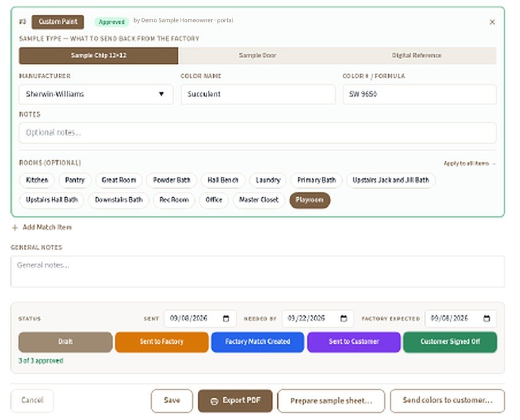520x420 pixels.
Task: Edit the Color # / Formula field
Action: pyautogui.click(x=419, y=94)
